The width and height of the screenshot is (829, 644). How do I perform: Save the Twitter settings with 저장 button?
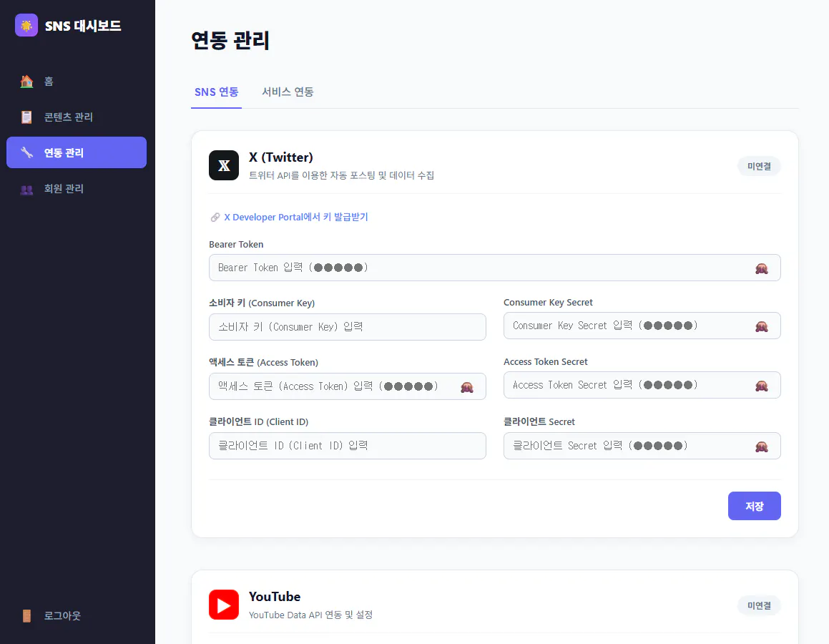[x=754, y=506]
